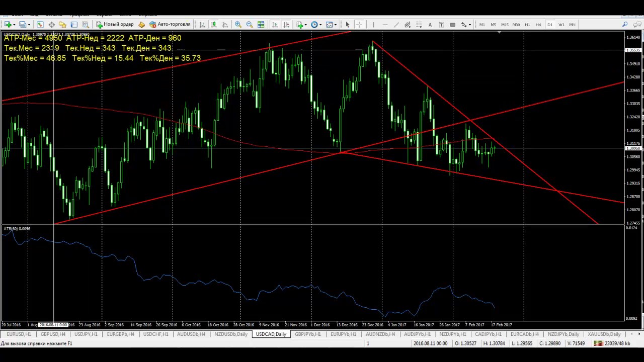Set timeframe to M5
644x362 pixels.
coord(494,24)
